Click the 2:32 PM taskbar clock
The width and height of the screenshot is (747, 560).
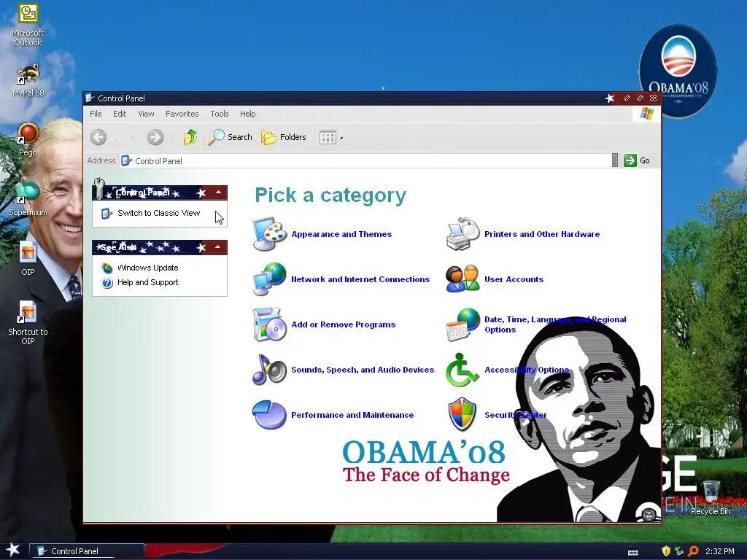720,551
